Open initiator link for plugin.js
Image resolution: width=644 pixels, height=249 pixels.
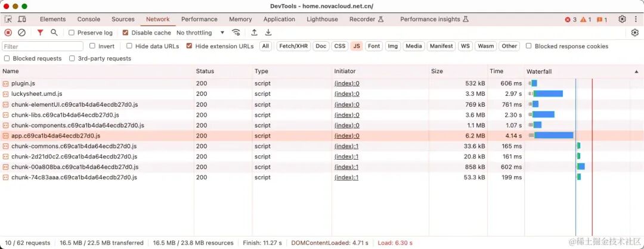pyautogui.click(x=346, y=83)
